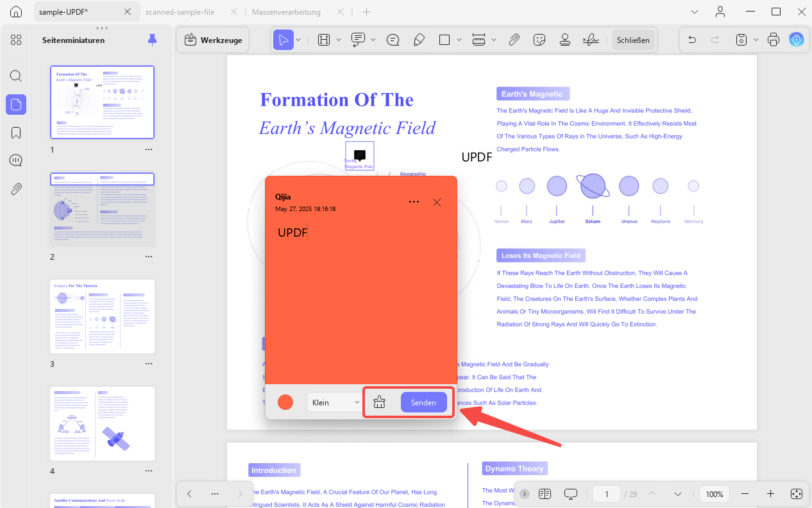Switch to the scanned-sample-file tab

click(x=180, y=12)
